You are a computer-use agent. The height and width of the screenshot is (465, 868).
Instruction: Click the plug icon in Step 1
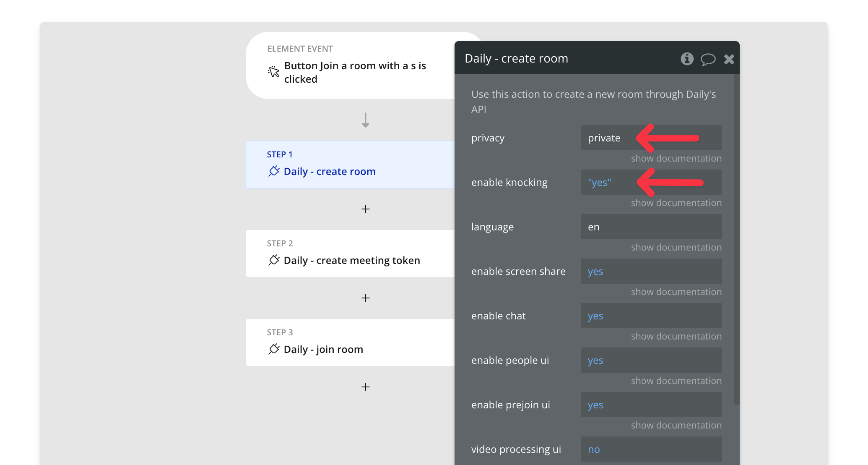point(274,171)
